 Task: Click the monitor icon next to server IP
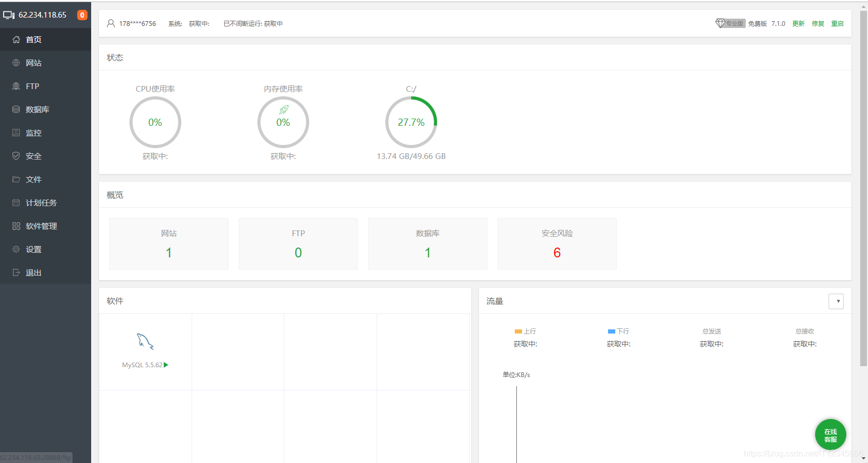9,15
